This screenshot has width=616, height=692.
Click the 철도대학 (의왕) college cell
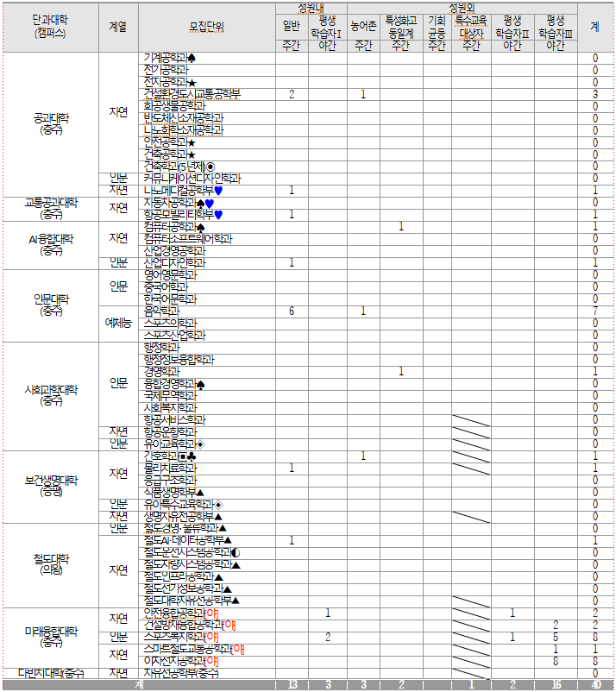(x=48, y=564)
